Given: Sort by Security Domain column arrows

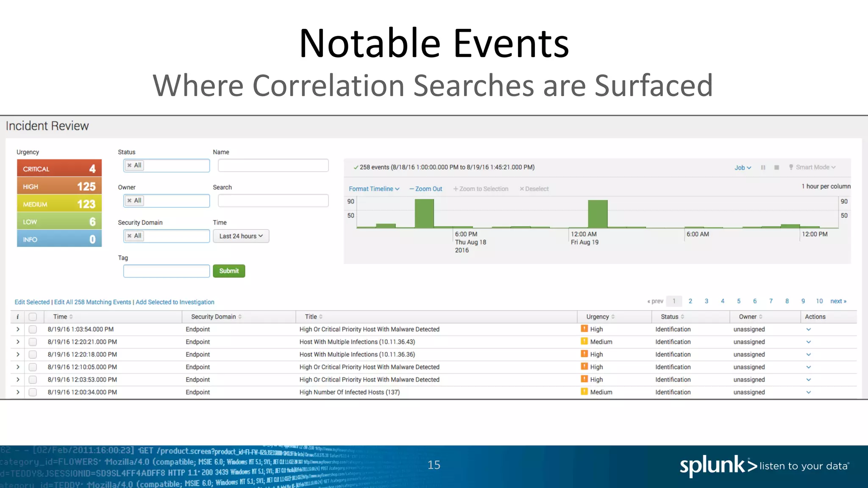Looking at the screenshot, I should (x=240, y=316).
